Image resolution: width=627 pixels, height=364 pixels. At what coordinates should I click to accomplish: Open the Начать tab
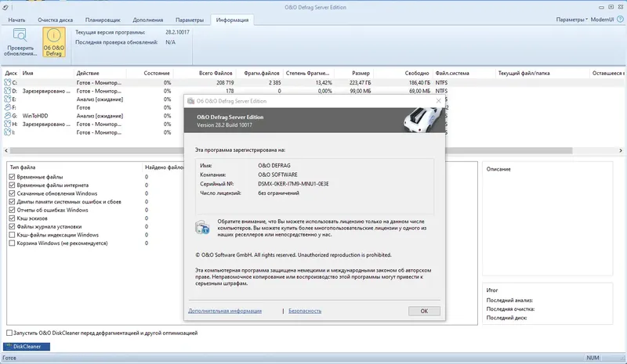(x=16, y=20)
